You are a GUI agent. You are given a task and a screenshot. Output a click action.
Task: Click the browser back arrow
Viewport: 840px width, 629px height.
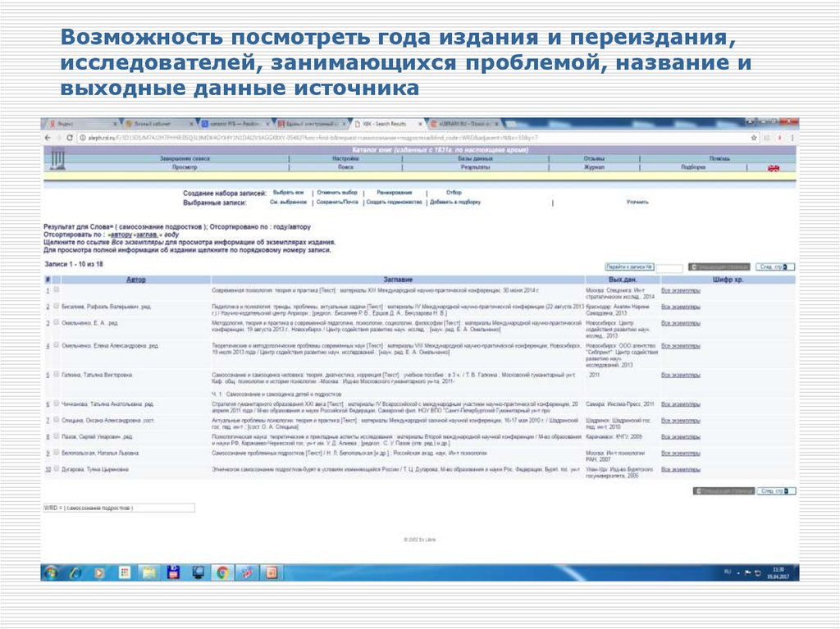point(47,137)
